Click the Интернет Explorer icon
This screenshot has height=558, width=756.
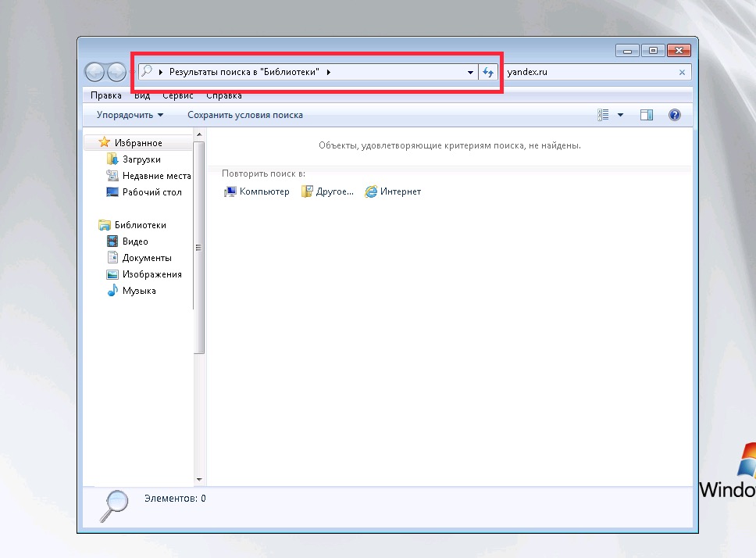tap(370, 191)
